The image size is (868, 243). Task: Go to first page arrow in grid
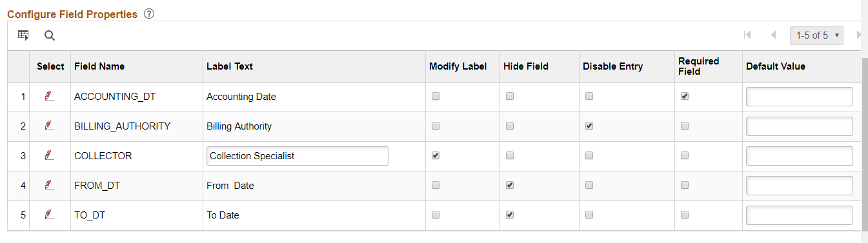pyautogui.click(x=747, y=35)
